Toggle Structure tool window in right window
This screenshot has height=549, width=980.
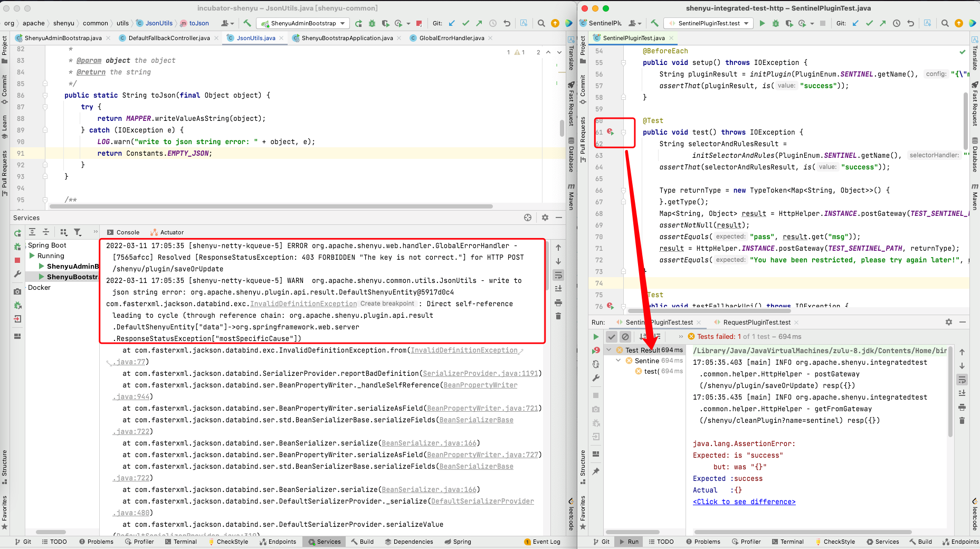tap(583, 467)
